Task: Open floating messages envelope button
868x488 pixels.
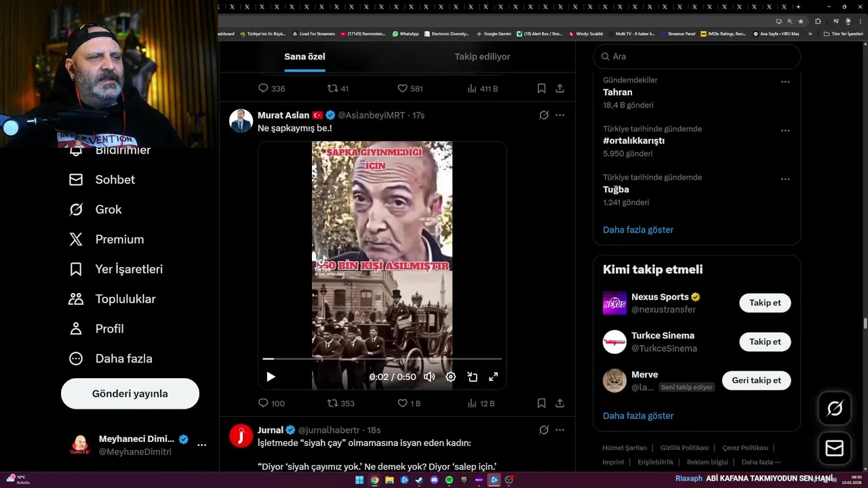Action: coord(835,448)
